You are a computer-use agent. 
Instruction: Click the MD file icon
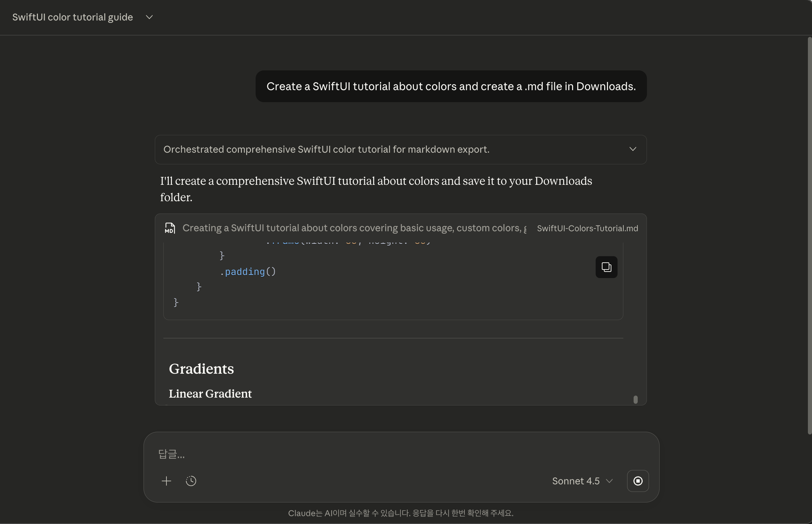coord(170,228)
